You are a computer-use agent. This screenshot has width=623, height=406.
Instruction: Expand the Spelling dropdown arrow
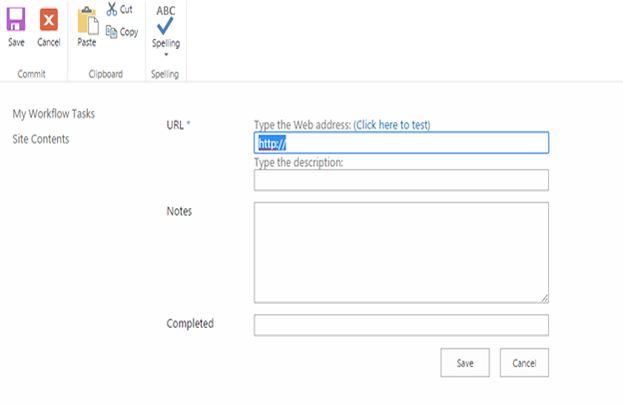166,55
